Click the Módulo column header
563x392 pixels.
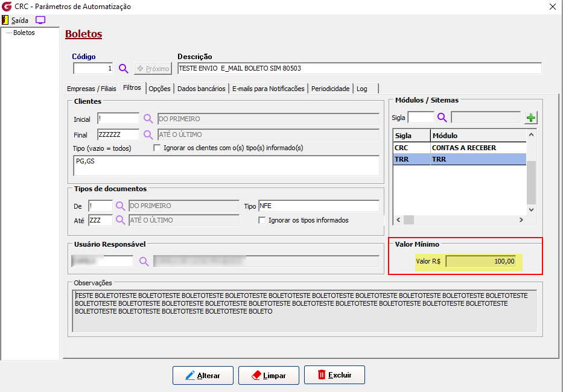pyautogui.click(x=479, y=136)
